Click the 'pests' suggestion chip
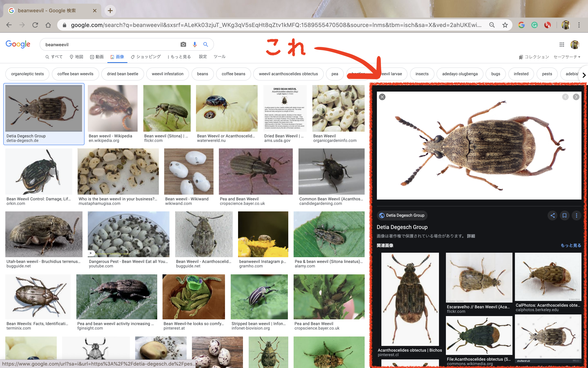Viewport: 588px width, 368px height. pyautogui.click(x=547, y=74)
